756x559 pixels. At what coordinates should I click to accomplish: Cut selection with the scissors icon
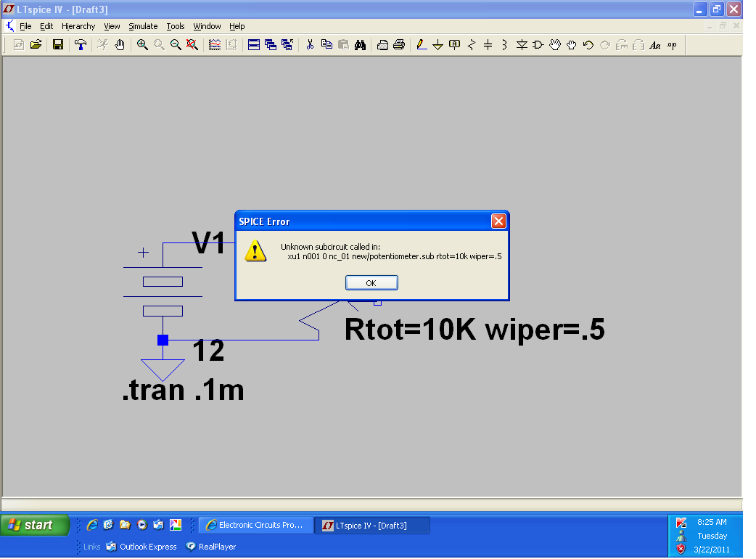[310, 45]
